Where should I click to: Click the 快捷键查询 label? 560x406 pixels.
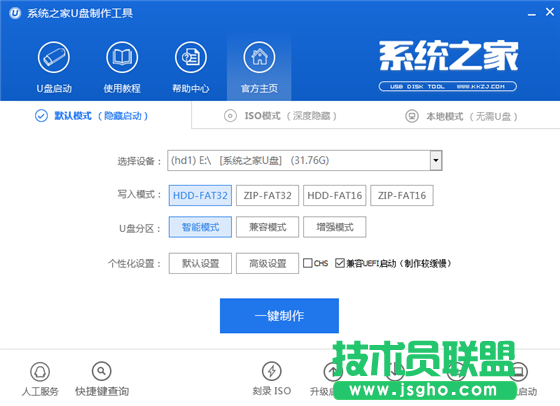[x=102, y=391]
